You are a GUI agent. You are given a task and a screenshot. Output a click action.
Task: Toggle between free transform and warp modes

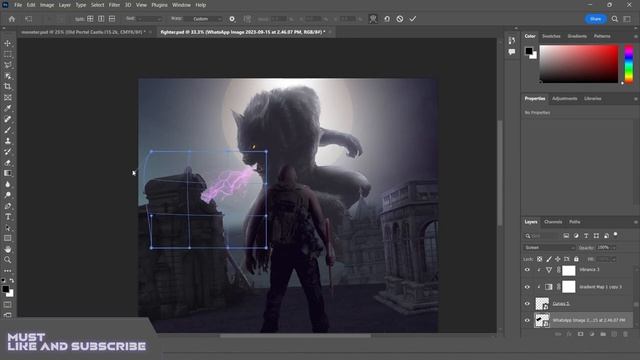click(x=373, y=19)
